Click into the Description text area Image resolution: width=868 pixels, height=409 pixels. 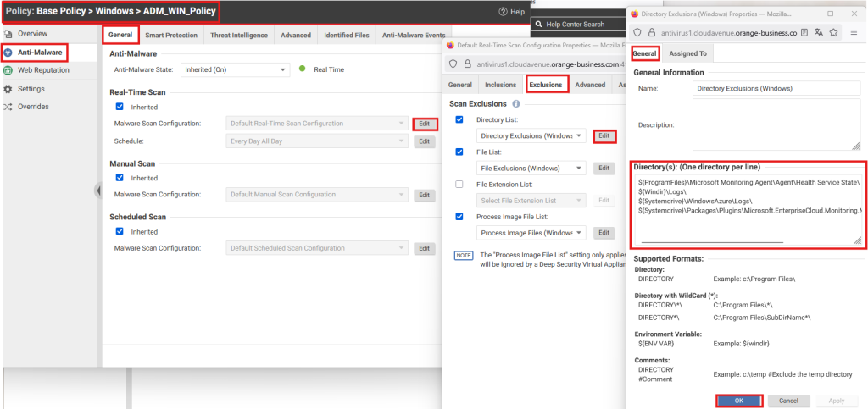[x=776, y=124]
